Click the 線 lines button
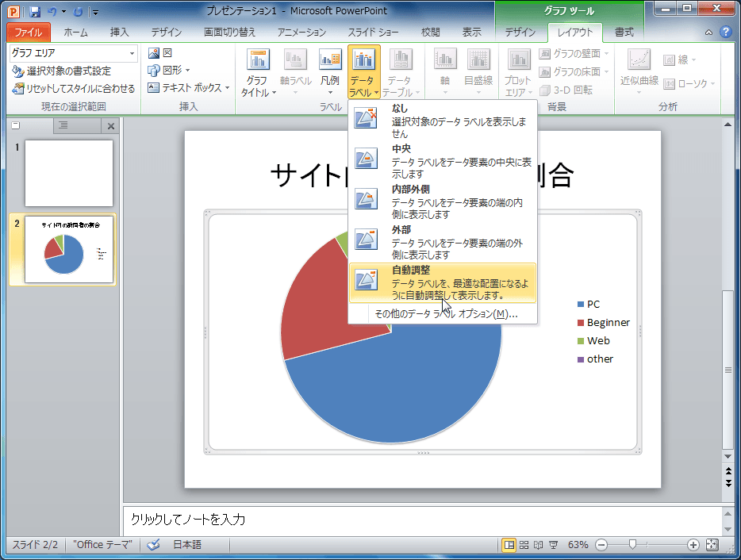741x560 pixels. coord(680,60)
